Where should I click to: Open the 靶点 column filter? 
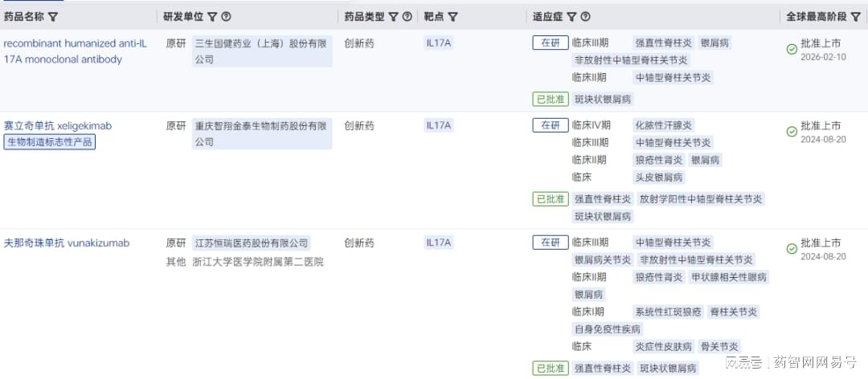[x=453, y=17]
